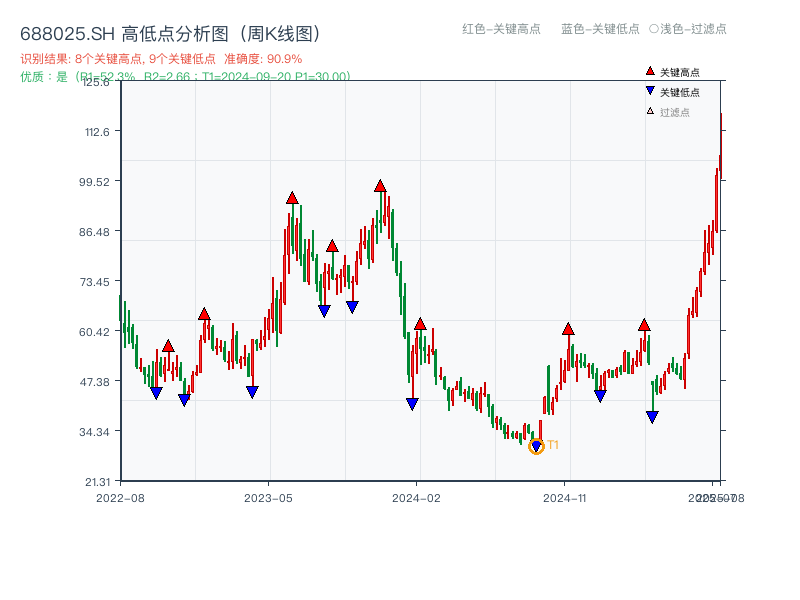Select the red high marker at the 99.52 peak
This screenshot has width=800, height=600.
point(380,185)
